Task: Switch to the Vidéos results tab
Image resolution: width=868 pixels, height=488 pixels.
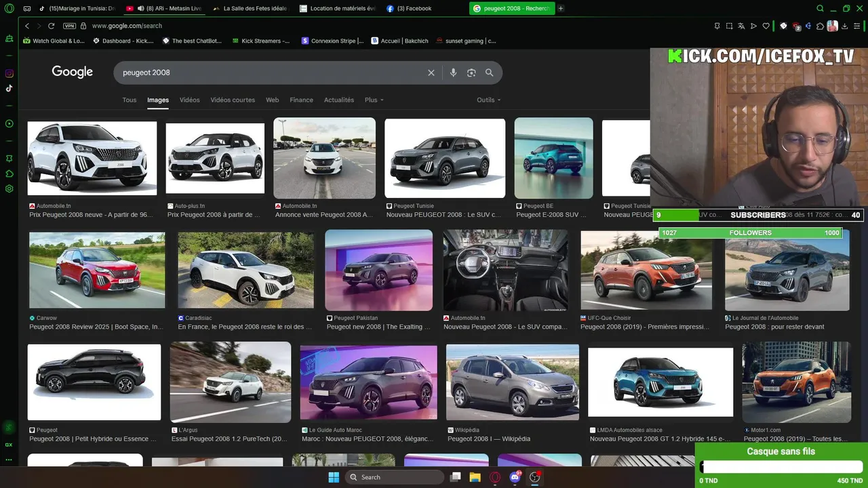Action: [x=190, y=100]
